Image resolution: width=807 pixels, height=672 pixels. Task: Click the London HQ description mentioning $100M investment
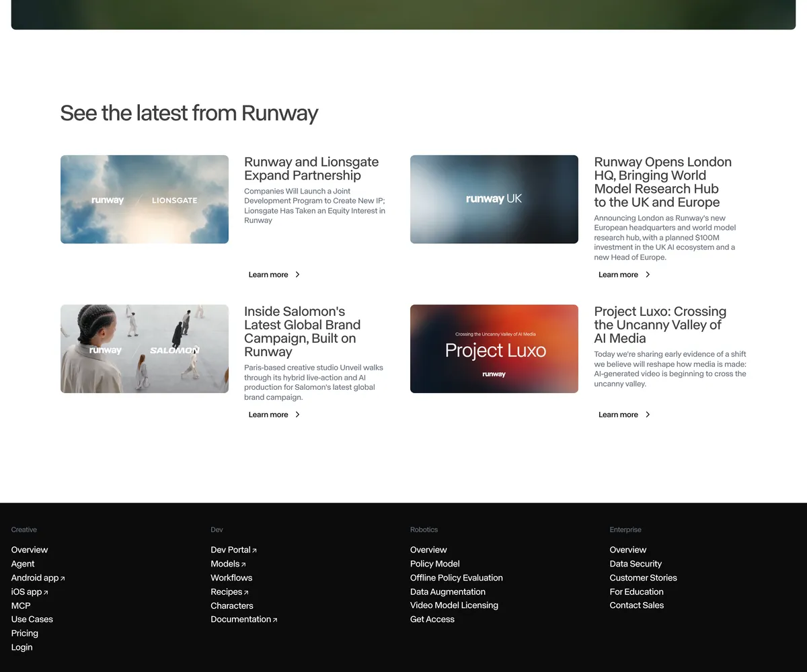pos(665,237)
